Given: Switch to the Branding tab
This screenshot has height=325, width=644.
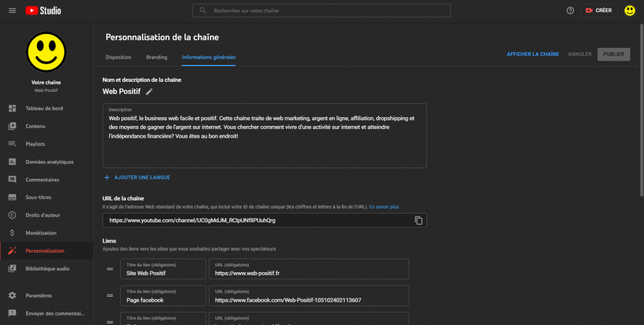Looking at the screenshot, I should point(157,57).
